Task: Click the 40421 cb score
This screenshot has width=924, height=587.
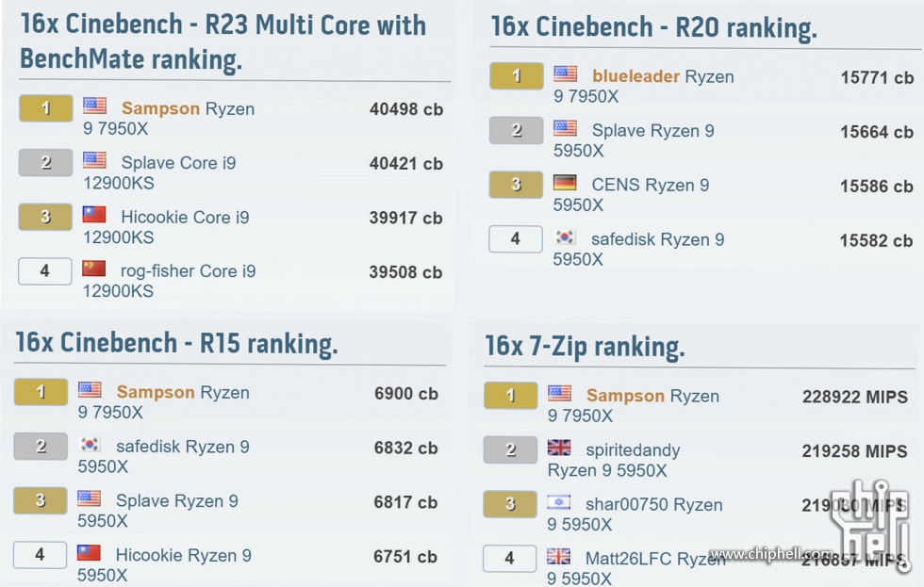Action: pyautogui.click(x=406, y=163)
